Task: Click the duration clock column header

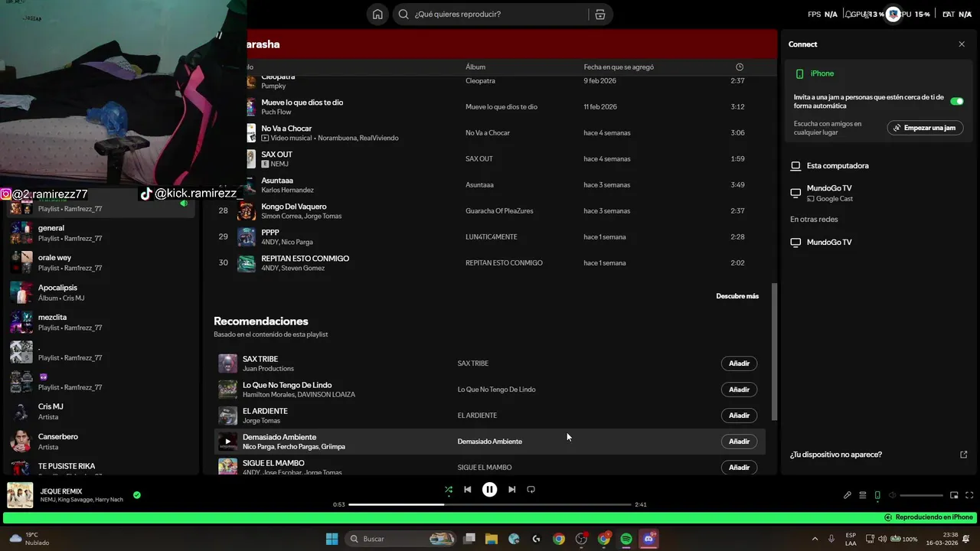Action: 739,67
